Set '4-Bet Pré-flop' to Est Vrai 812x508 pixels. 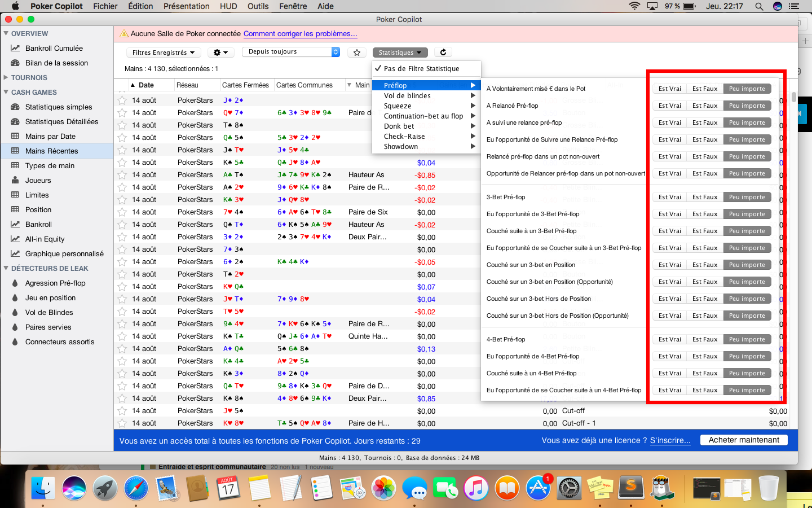669,340
